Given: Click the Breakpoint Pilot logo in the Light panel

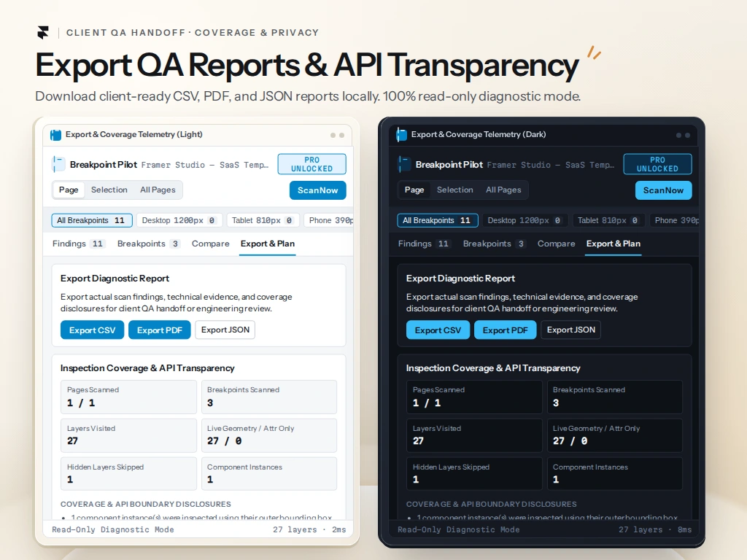Looking at the screenshot, I should pyautogui.click(x=58, y=164).
